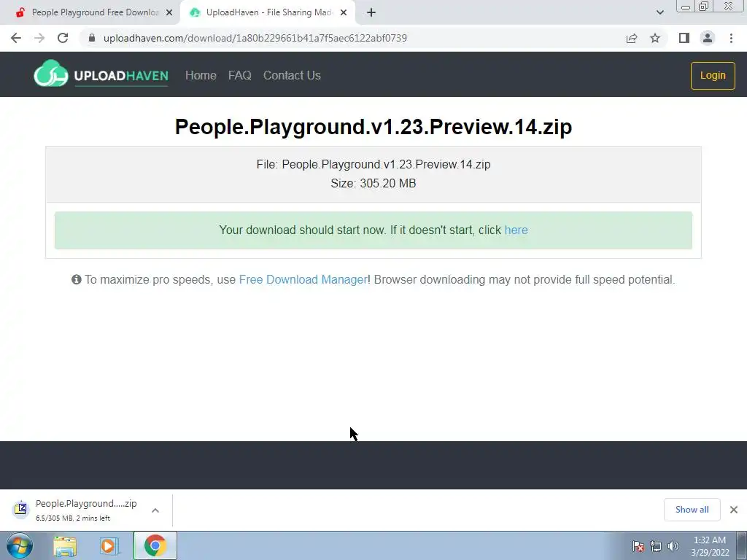Close the UploadHaven tab
The image size is (747, 560).
[344, 13]
